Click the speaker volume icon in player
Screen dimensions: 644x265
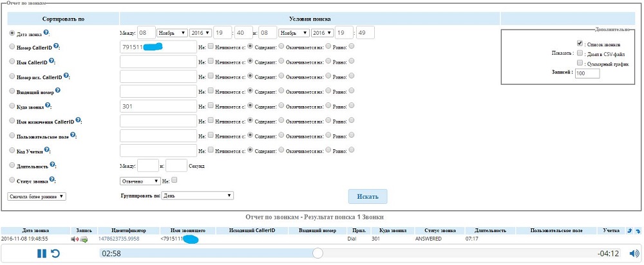tap(633, 253)
